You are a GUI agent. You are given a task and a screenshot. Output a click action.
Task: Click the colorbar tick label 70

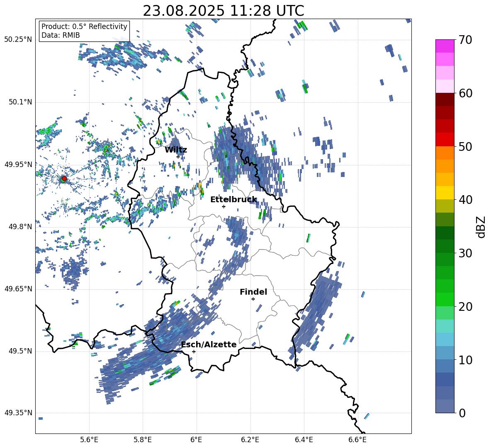pyautogui.click(x=466, y=40)
